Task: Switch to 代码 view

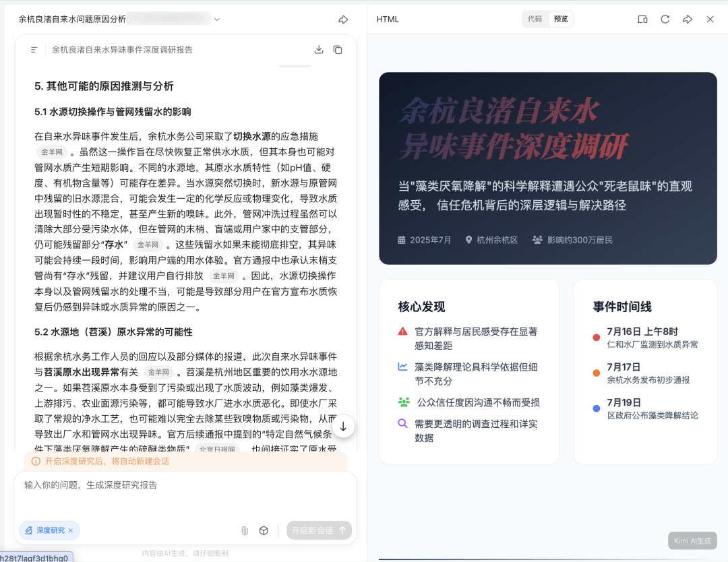Action: tap(535, 20)
